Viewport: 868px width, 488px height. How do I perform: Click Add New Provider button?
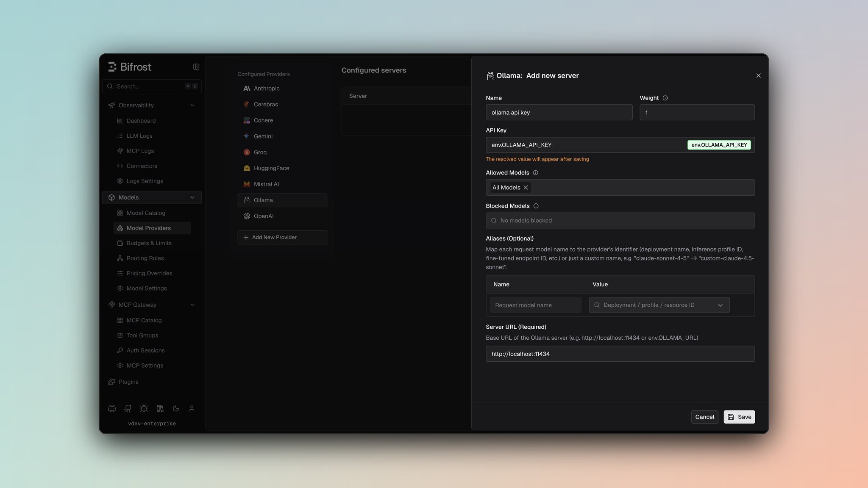pos(282,237)
